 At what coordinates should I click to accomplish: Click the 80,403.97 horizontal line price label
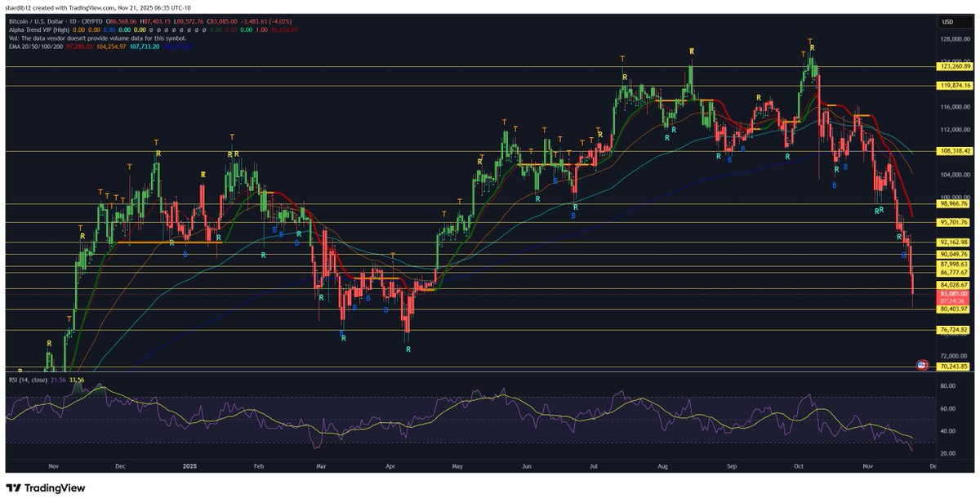[954, 309]
